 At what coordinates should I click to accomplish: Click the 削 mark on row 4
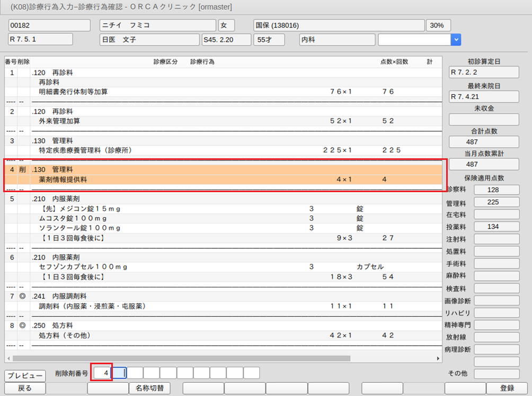pos(22,169)
